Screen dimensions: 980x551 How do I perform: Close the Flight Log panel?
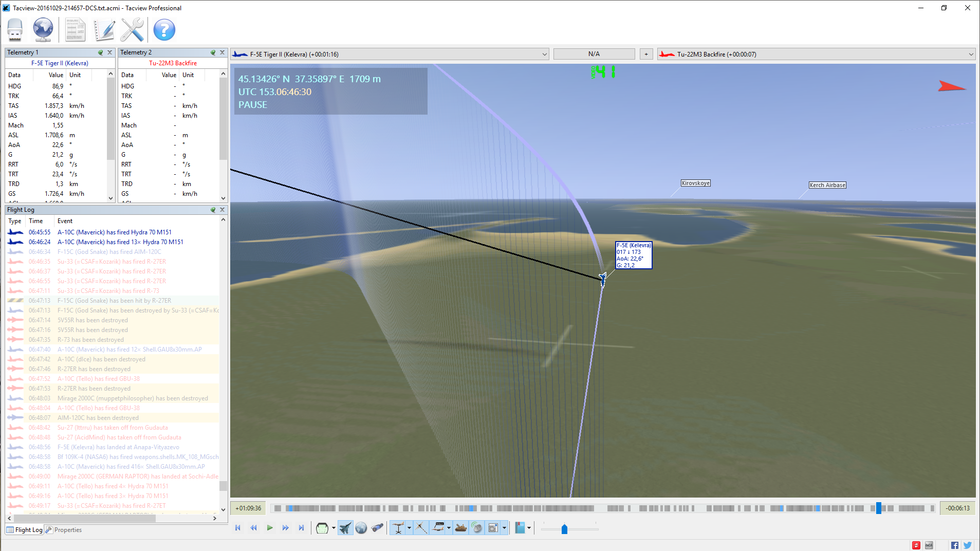(222, 210)
